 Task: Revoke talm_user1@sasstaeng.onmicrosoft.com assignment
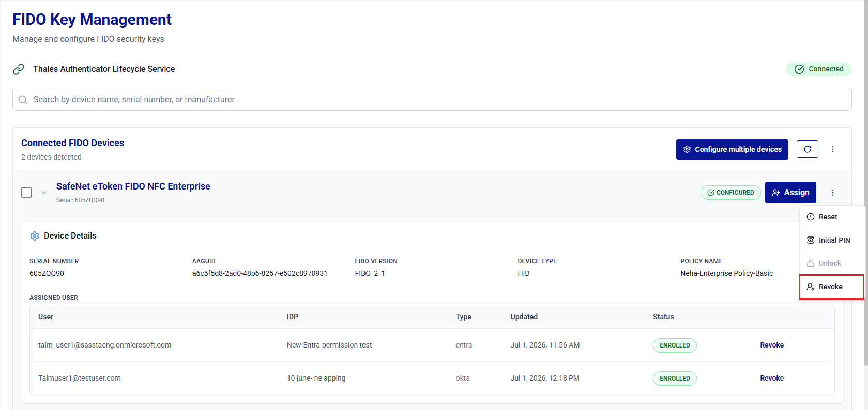coord(772,345)
